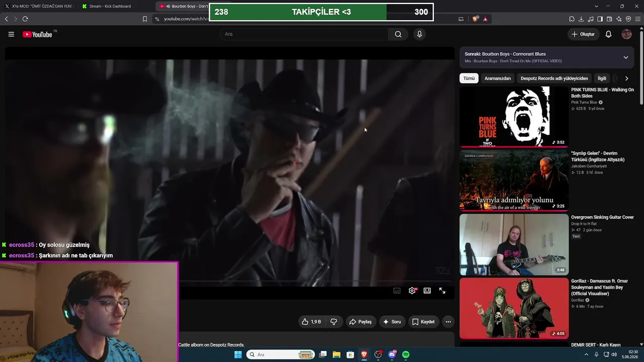
Task: Enter fullscreen on the video player
Action: click(x=442, y=291)
